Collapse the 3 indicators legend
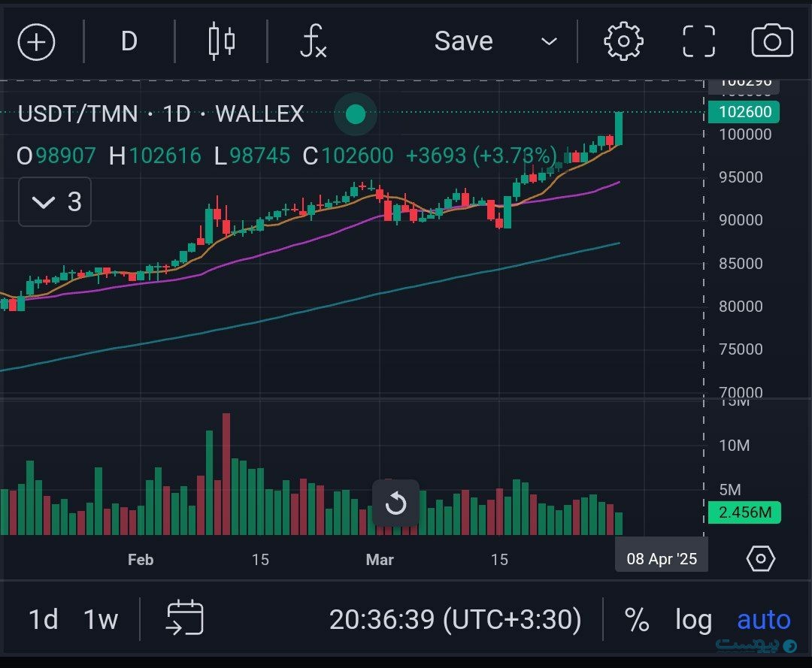This screenshot has width=812, height=668. click(55, 202)
